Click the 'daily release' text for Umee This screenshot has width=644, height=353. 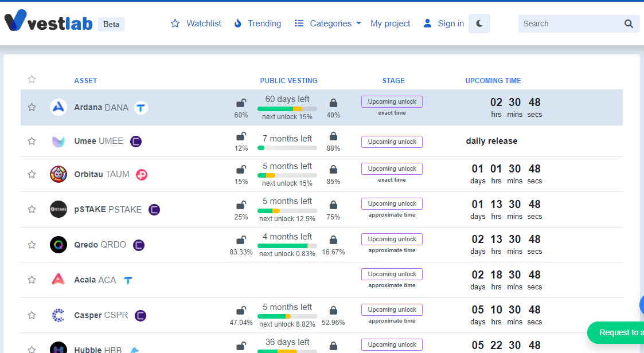point(491,141)
